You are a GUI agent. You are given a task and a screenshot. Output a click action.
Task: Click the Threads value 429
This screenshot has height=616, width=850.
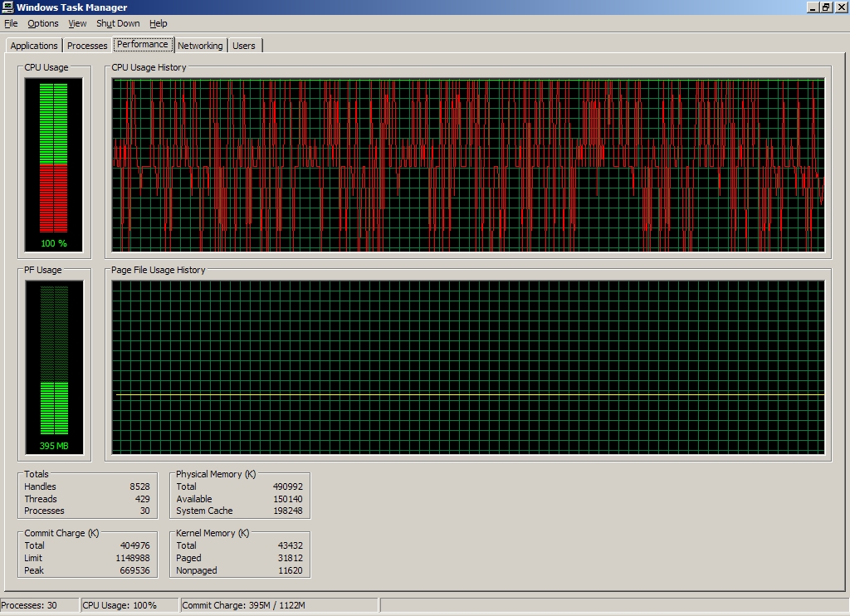(x=142, y=499)
